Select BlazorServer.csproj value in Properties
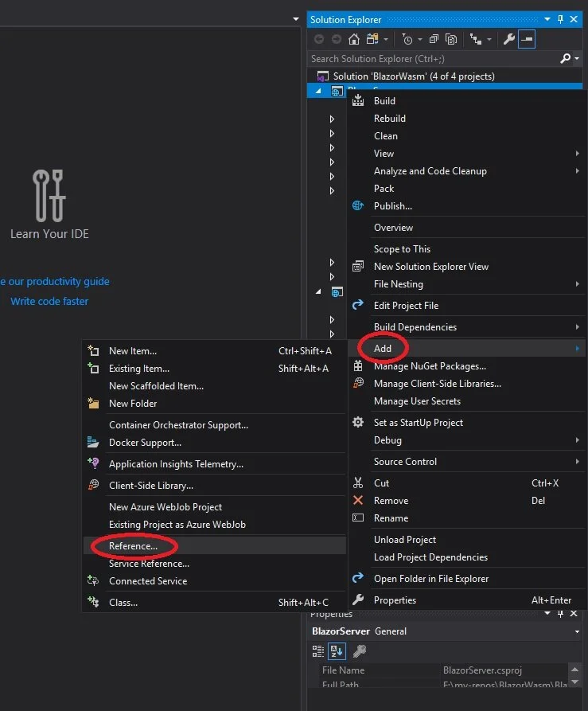The height and width of the screenshot is (711, 588). point(482,670)
